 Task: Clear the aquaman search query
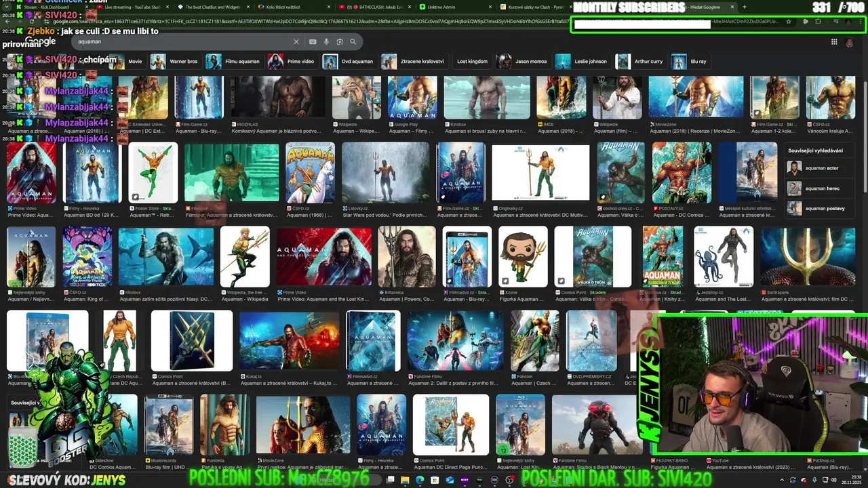[x=296, y=41]
